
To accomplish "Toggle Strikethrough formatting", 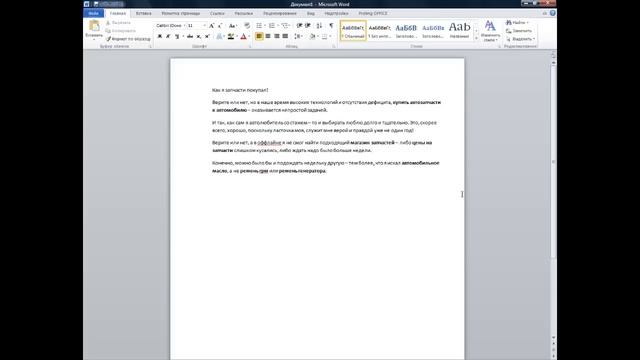I will point(190,36).
